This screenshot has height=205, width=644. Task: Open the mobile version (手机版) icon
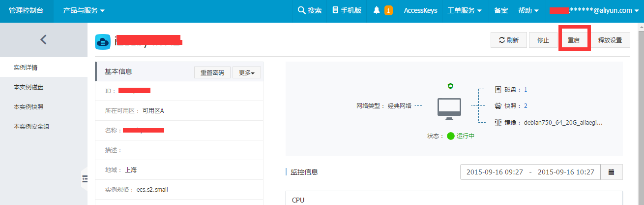[335, 10]
